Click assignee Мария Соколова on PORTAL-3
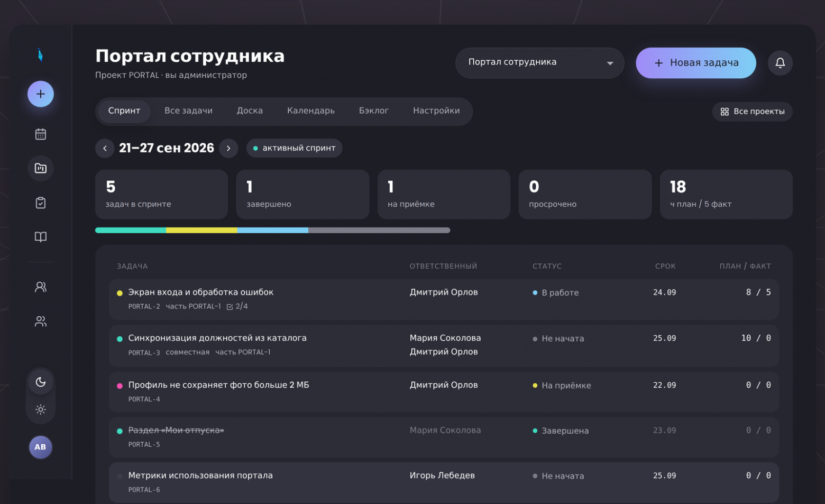Screen dimensions: 825x504 pyautogui.click(x=445, y=338)
